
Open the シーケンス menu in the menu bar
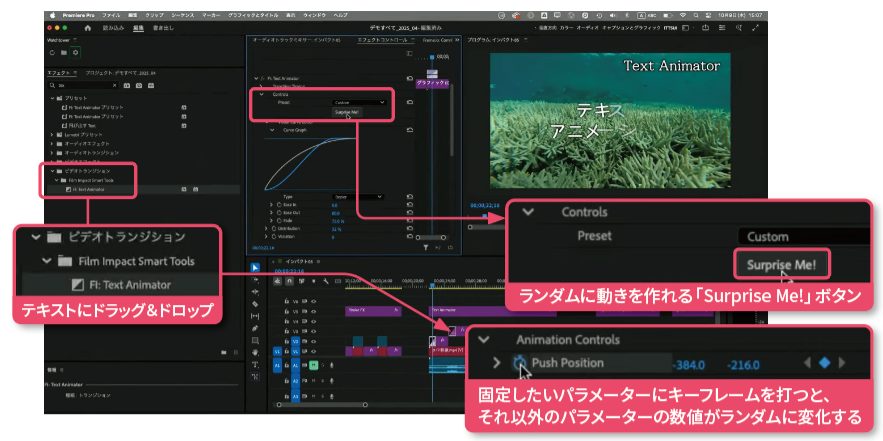pyautogui.click(x=183, y=16)
